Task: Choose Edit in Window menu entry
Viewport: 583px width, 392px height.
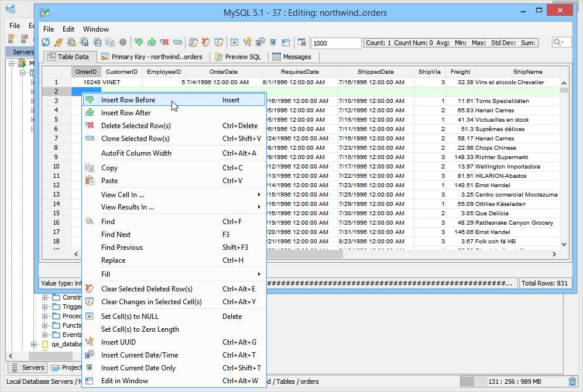Action: [174, 381]
